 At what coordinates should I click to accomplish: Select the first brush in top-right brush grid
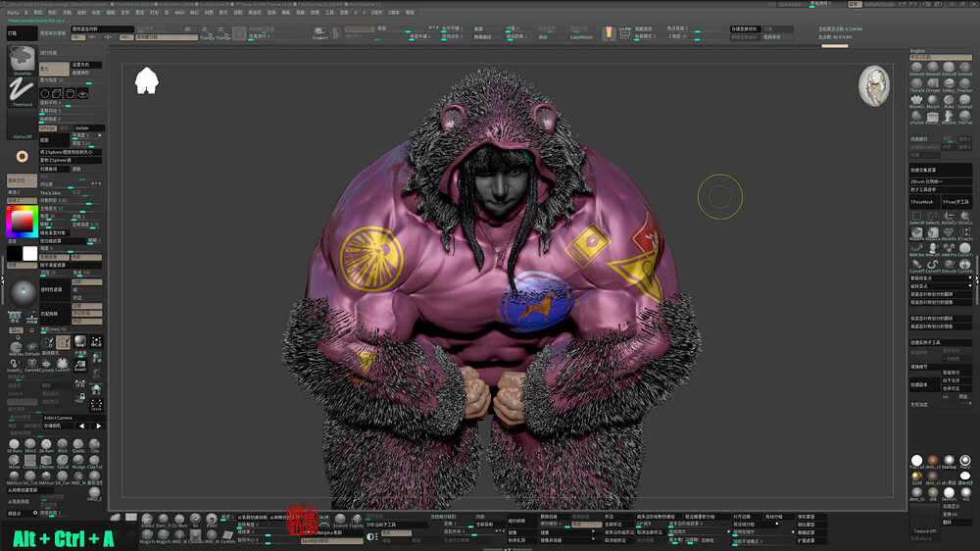(x=916, y=68)
